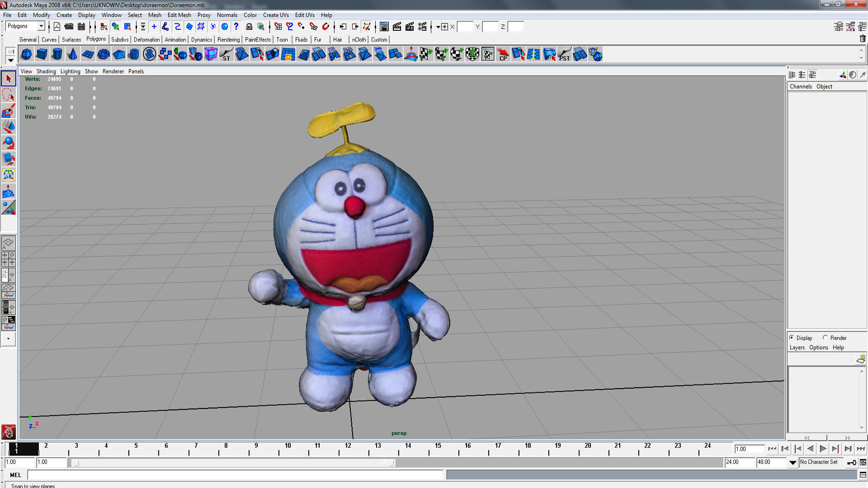Screen dimensions: 868x488
Task: Toggle Snap to View Planes icon
Action: (313, 27)
